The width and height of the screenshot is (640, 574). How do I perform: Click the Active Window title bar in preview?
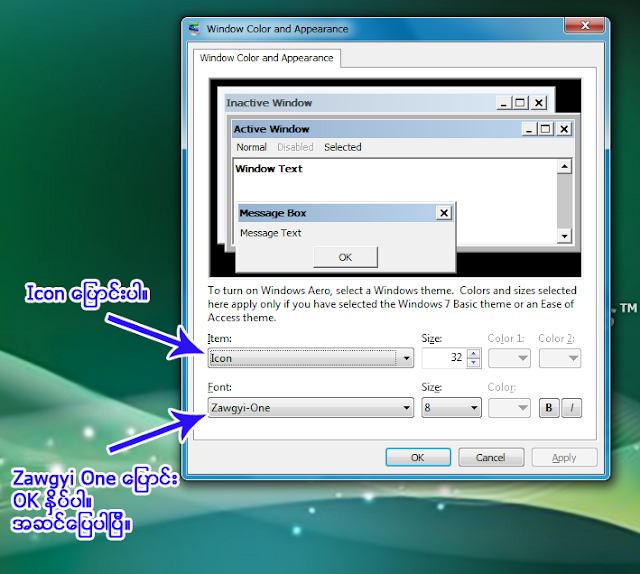[x=403, y=129]
